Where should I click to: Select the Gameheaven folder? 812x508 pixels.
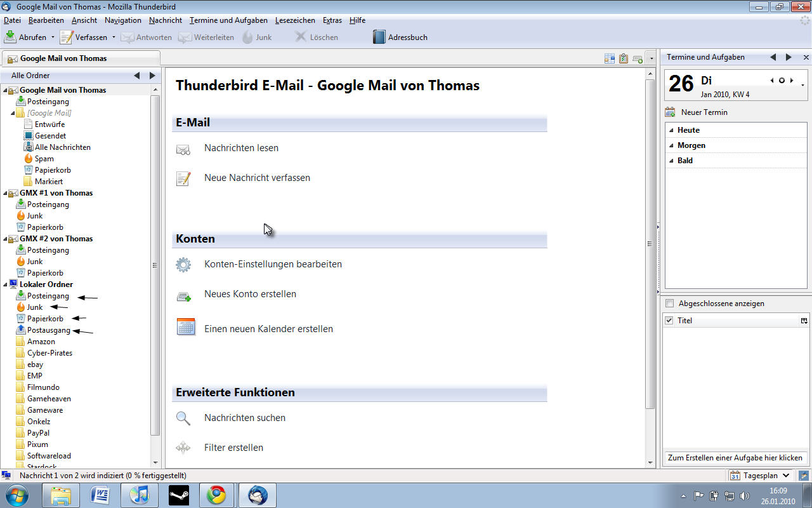coord(49,399)
